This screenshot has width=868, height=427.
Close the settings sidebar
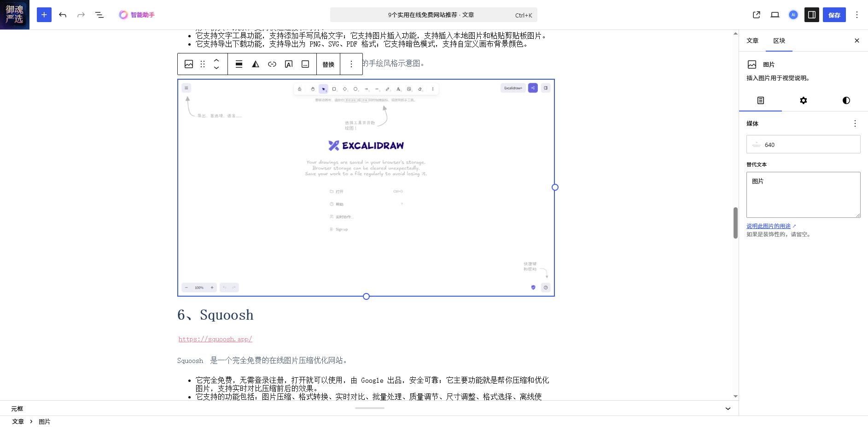click(857, 41)
